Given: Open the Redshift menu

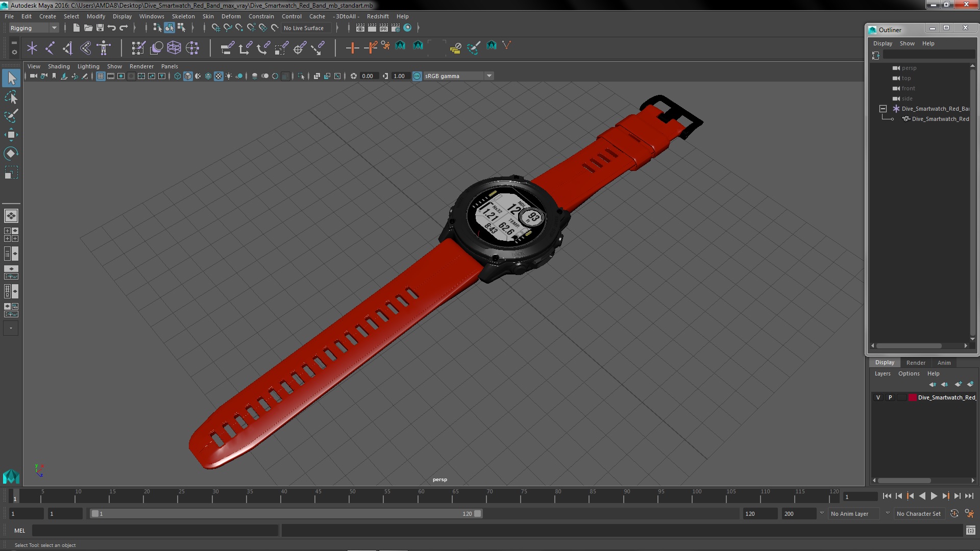Looking at the screenshot, I should pos(378,16).
